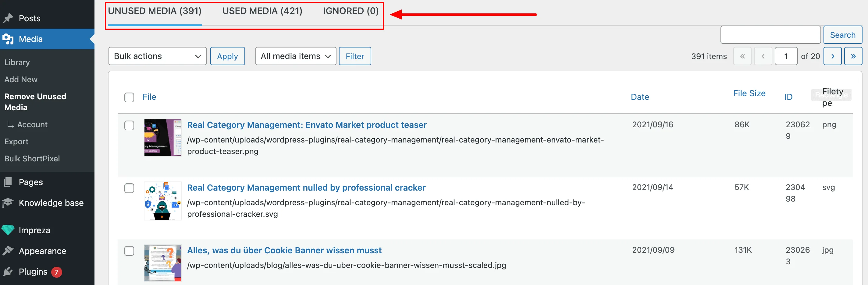Click the Impreza diamond icon
This screenshot has width=868, height=285.
coord(8,230)
